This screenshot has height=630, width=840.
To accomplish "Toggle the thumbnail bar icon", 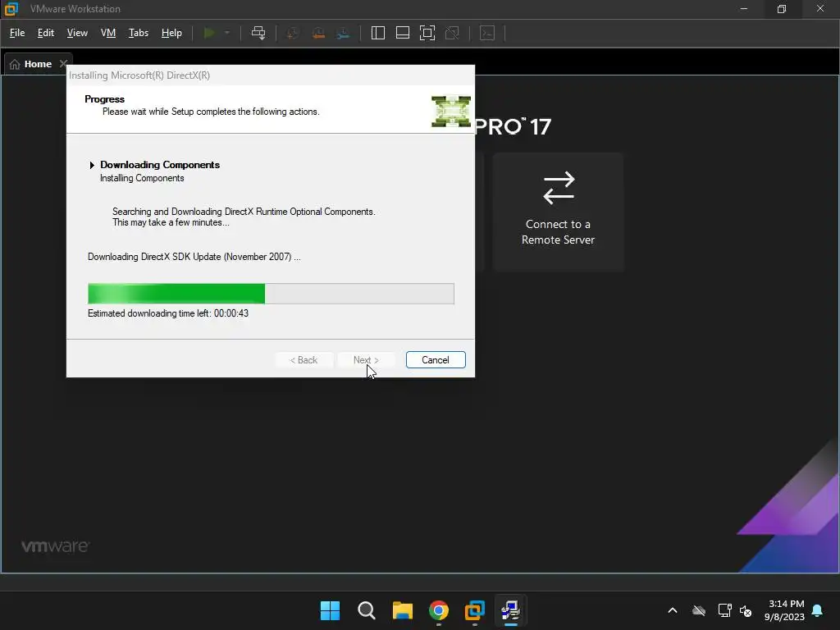I will (x=402, y=33).
